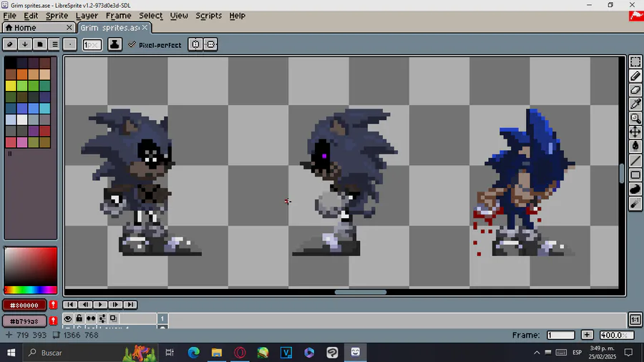Open the 400.0% zoom dropdown

point(617,335)
